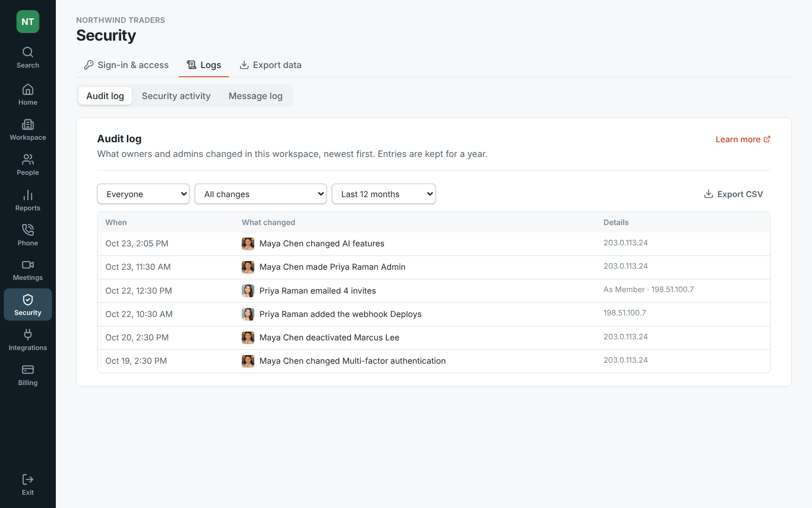The image size is (812, 508).
Task: Click Priya Raman's avatar in webhook Deploys row
Action: pos(248,314)
